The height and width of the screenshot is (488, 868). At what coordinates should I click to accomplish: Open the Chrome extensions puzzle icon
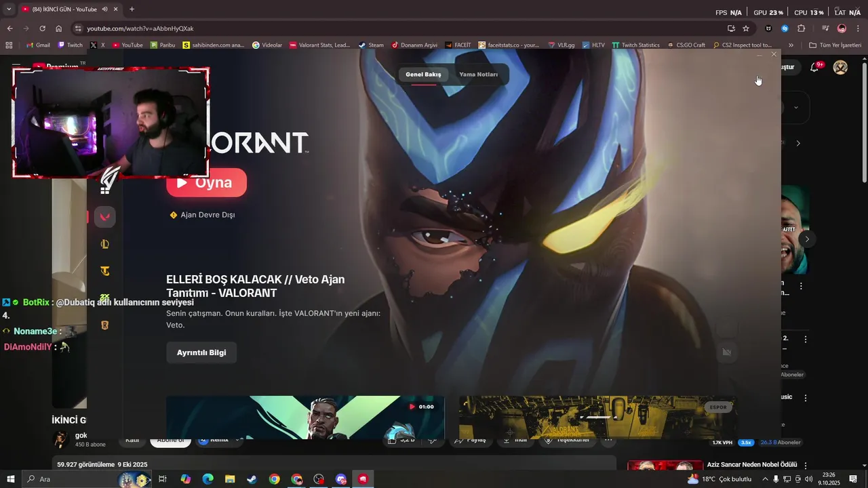[x=801, y=28]
